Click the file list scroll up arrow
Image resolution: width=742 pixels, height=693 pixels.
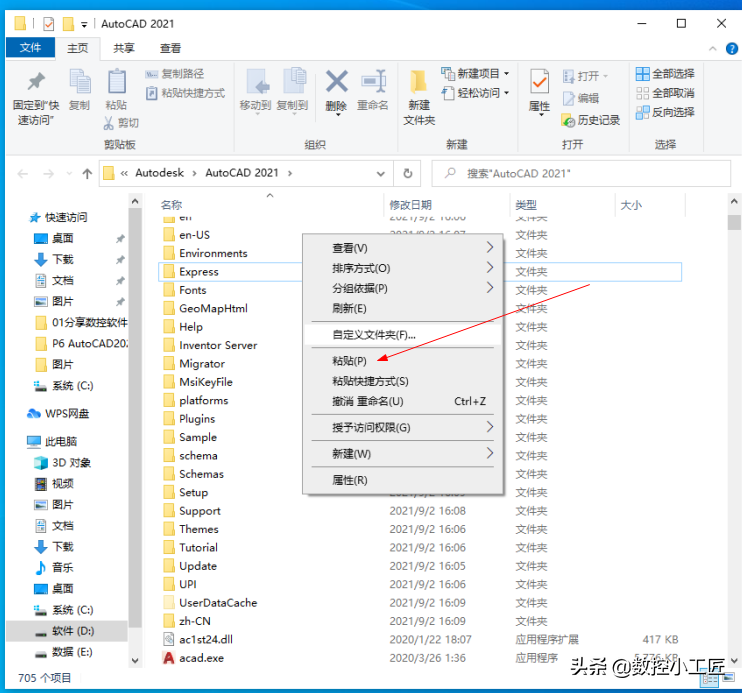tap(734, 202)
